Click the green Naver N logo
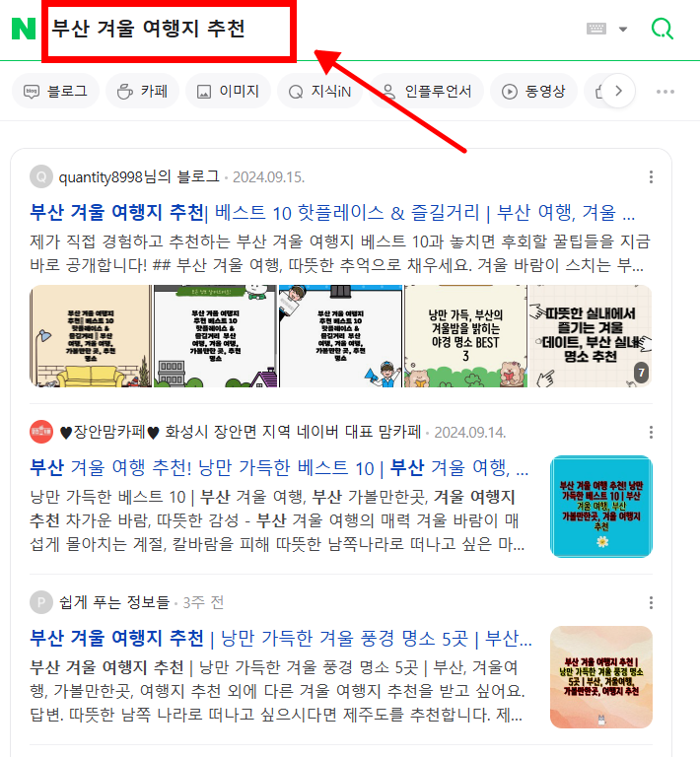The image size is (700, 757). pyautogui.click(x=24, y=29)
